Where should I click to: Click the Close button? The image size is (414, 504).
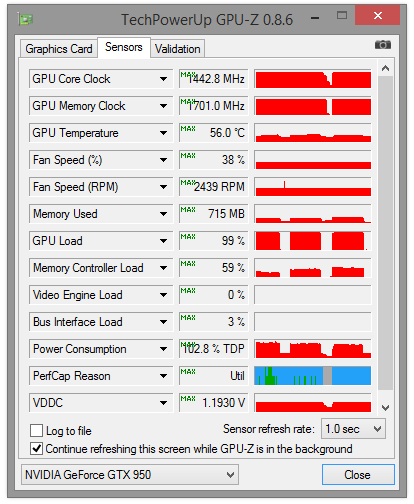(358, 475)
